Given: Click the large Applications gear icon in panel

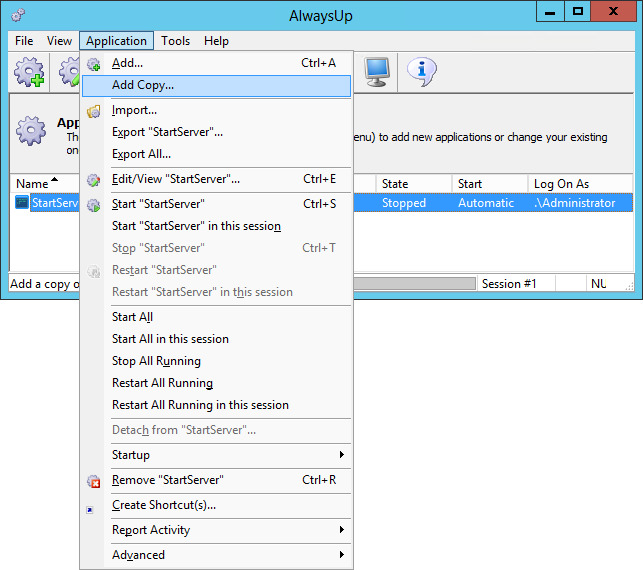Looking at the screenshot, I should 31,131.
